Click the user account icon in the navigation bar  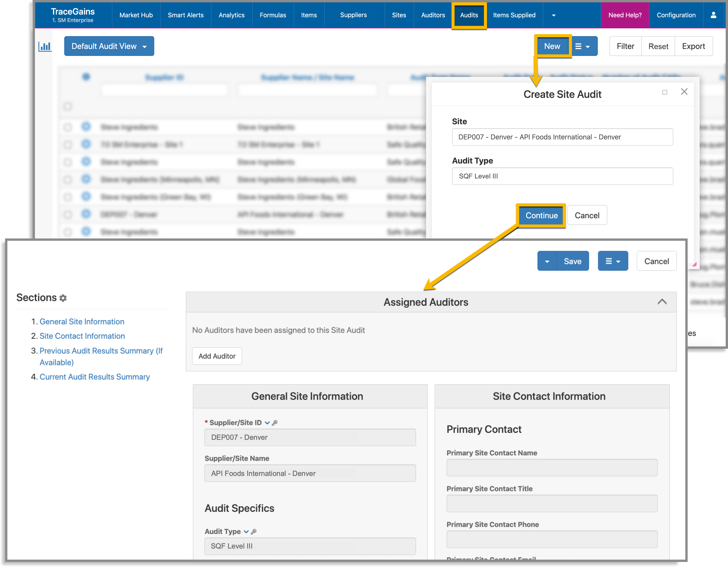click(x=713, y=15)
